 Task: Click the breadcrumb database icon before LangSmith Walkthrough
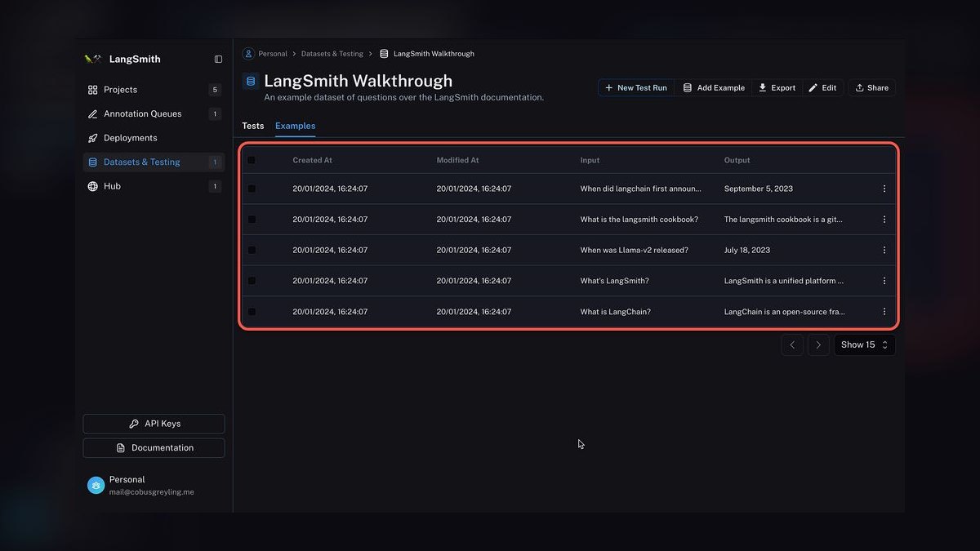pos(384,54)
